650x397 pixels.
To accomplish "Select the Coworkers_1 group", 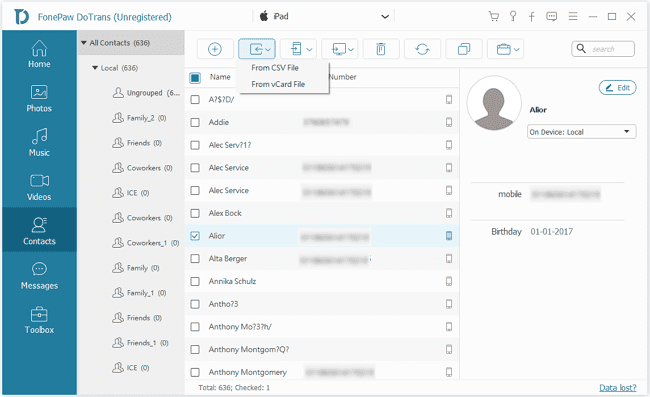I will tap(146, 243).
